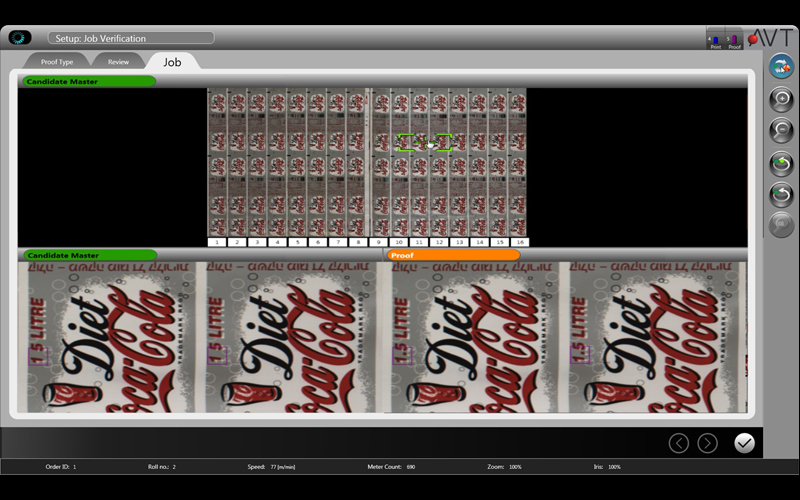This screenshot has width=800, height=500.
Task: Select lane number 5 box
Action: click(x=297, y=242)
